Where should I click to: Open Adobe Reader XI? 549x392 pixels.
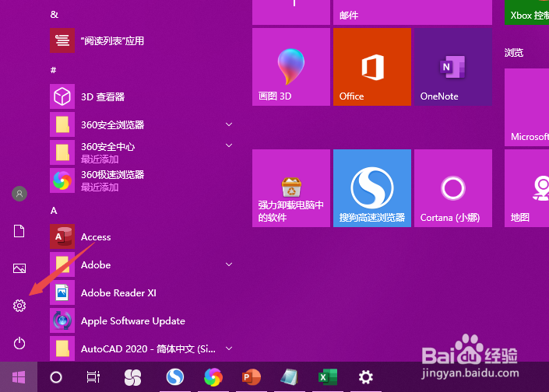tap(142, 292)
